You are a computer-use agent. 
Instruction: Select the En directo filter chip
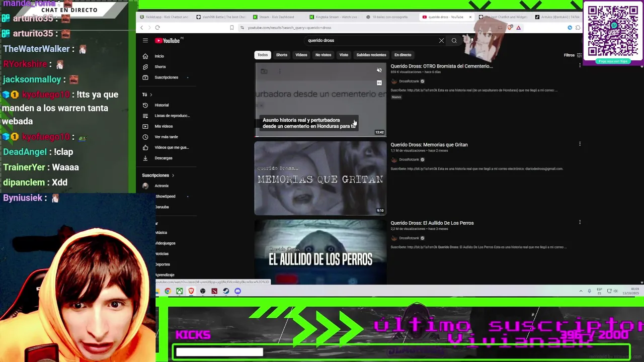[x=403, y=55]
